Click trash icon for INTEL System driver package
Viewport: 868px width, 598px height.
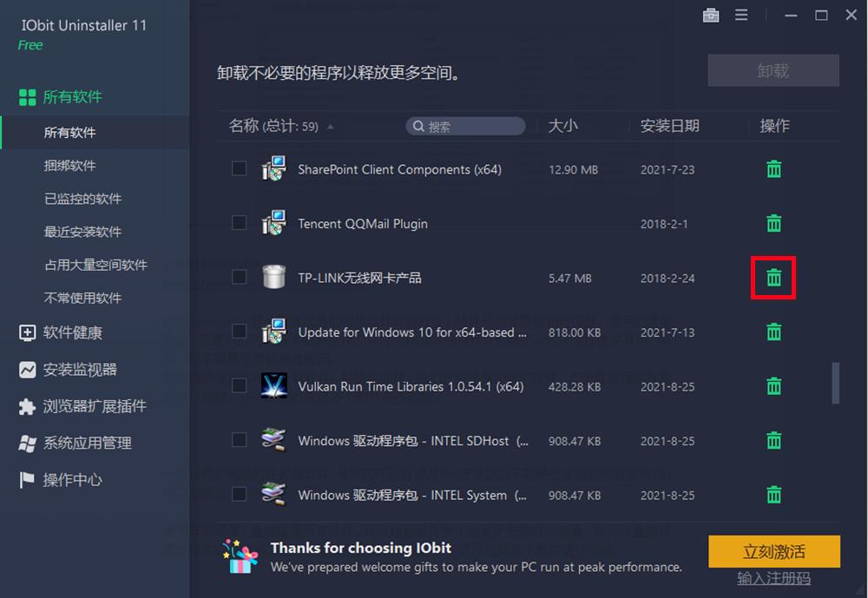pyautogui.click(x=774, y=495)
